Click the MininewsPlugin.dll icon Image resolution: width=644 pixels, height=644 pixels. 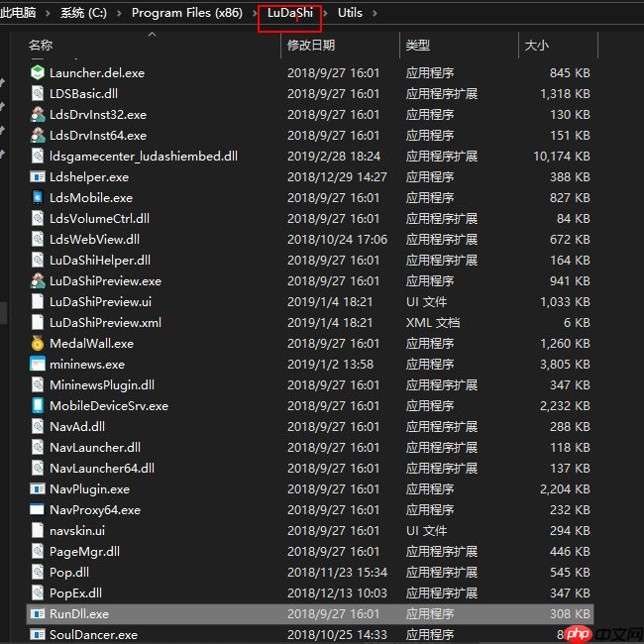click(x=38, y=384)
